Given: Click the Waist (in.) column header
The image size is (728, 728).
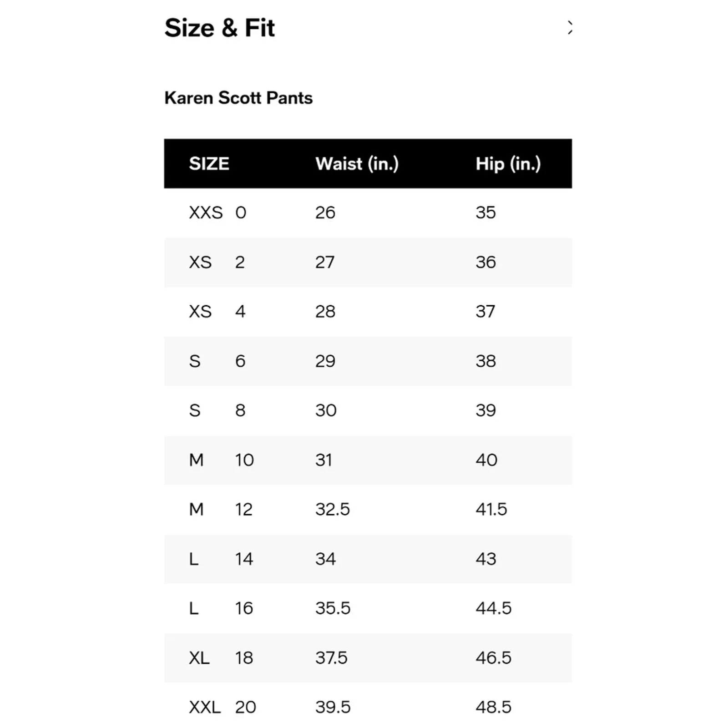Looking at the screenshot, I should 357,163.
